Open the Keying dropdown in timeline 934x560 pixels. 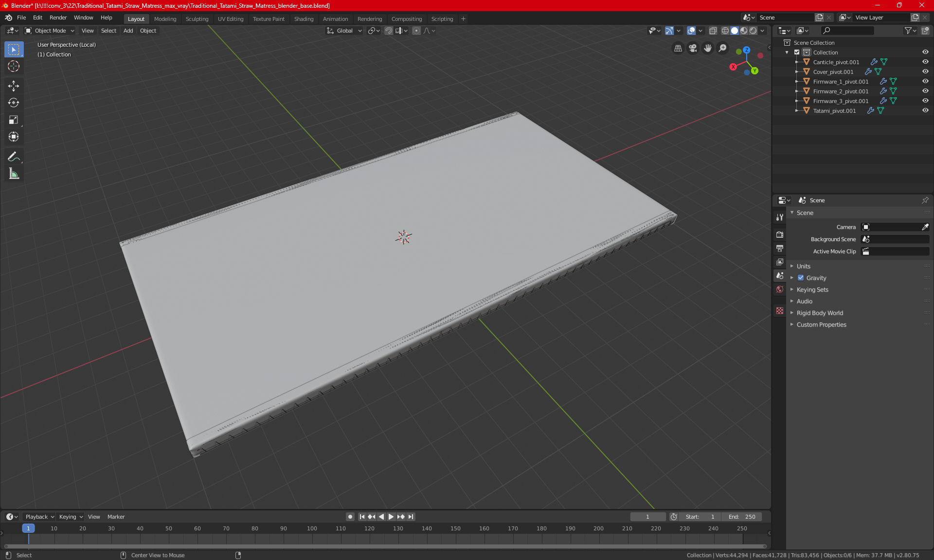tap(71, 517)
